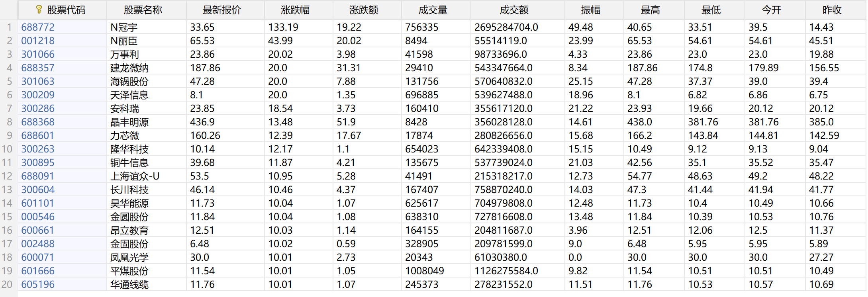
Task: Click the stock name 金固股份
Action: coord(129,244)
